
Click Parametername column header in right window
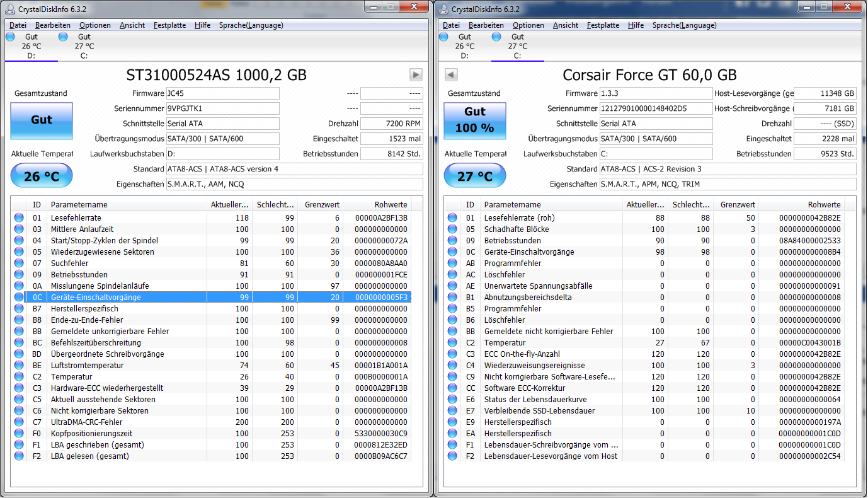click(x=551, y=204)
